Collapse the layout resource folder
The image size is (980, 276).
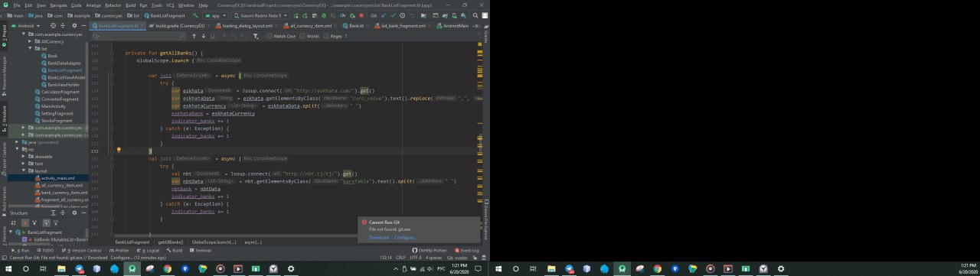[x=24, y=171]
